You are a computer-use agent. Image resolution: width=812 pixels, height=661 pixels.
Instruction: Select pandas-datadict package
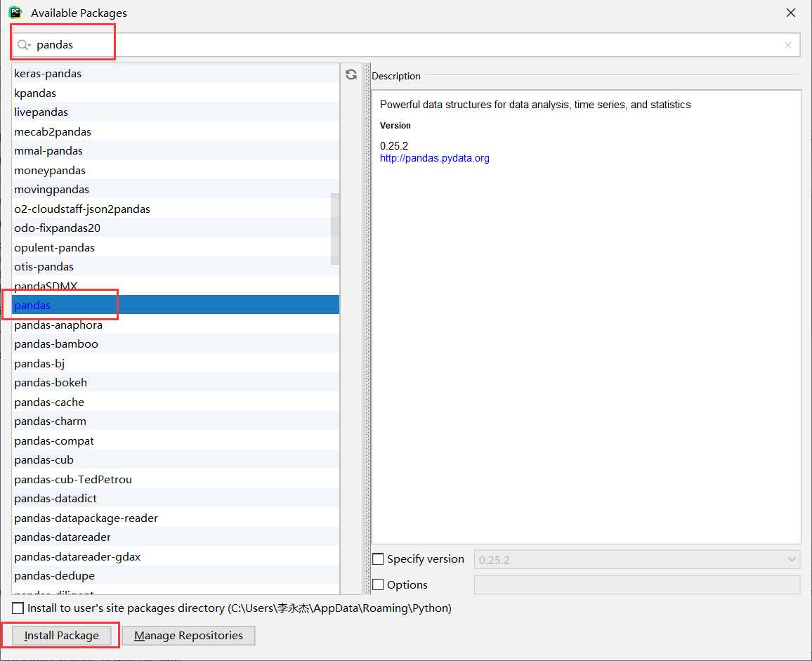(176, 498)
